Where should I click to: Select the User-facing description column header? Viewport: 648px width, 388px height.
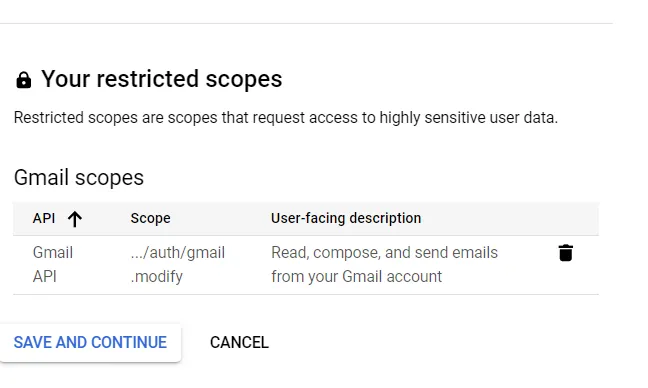346,218
